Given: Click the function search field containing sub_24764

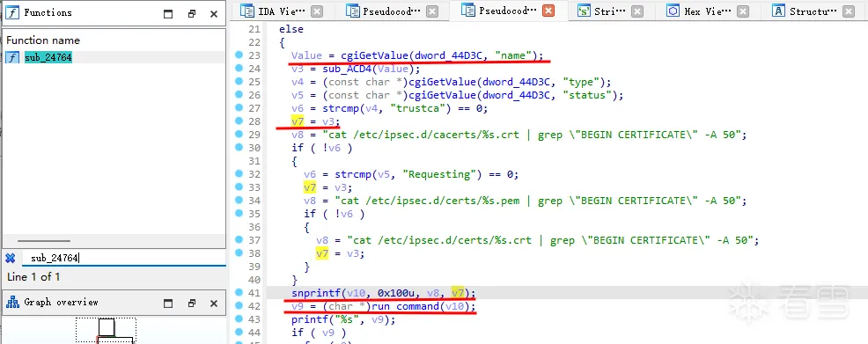Looking at the screenshot, I should tap(123, 258).
